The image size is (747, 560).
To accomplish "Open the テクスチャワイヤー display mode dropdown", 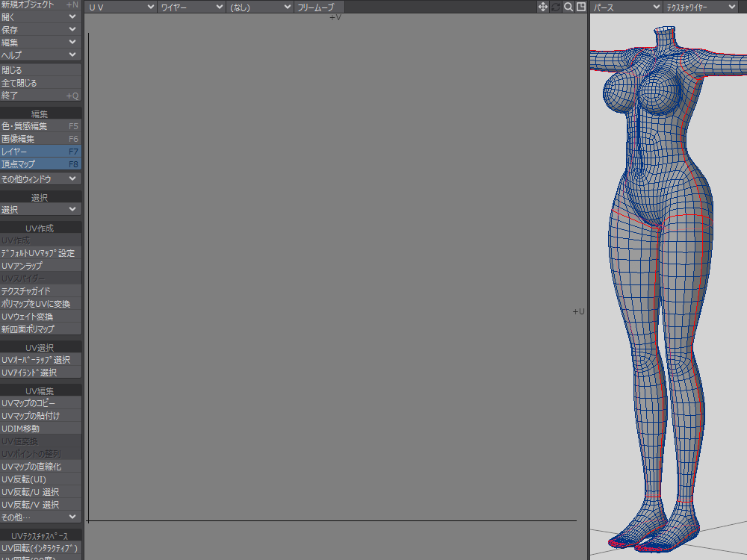I will (x=701, y=7).
